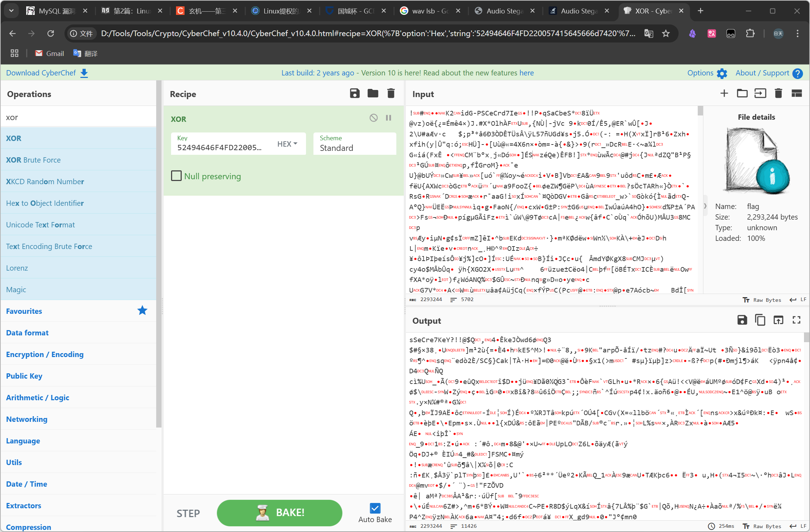Open a new browser tab
This screenshot has height=532, width=810.
point(700,11)
